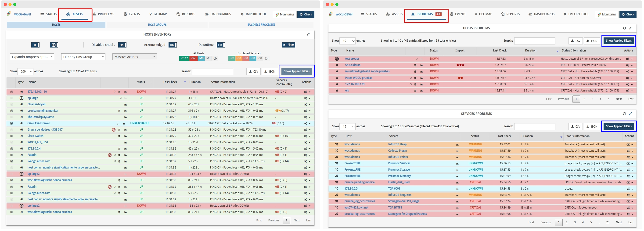Export Hosts Inventory as CSV
644x231 pixels.
(x=253, y=72)
